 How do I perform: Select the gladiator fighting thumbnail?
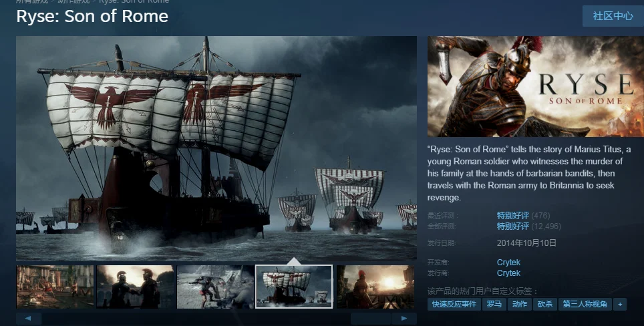tap(216, 287)
